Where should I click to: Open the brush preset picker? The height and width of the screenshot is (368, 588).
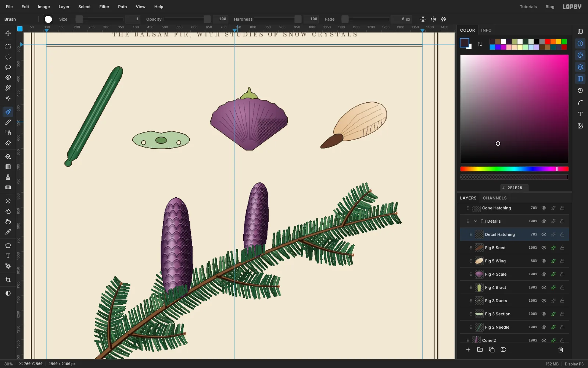(x=48, y=19)
